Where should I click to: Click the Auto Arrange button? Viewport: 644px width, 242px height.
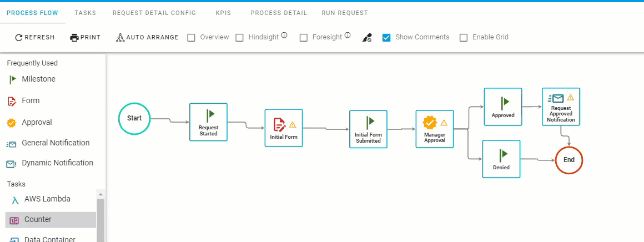(x=147, y=38)
